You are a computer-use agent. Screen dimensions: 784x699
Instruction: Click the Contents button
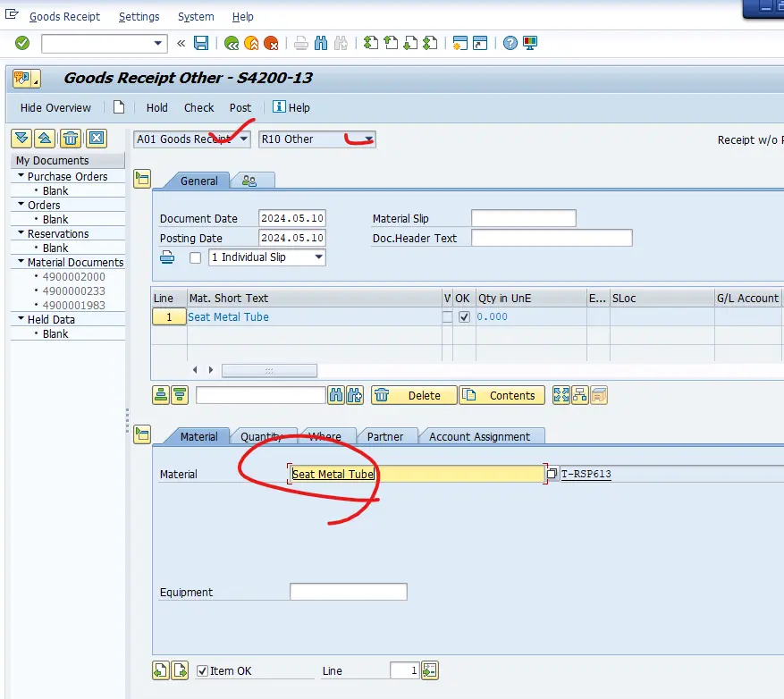pyautogui.click(x=502, y=395)
